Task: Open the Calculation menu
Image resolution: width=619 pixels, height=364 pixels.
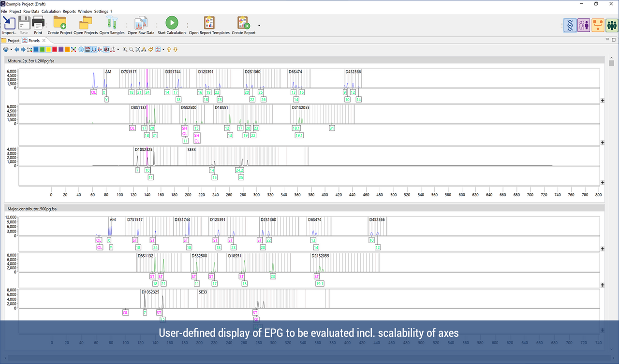Action: [x=51, y=11]
